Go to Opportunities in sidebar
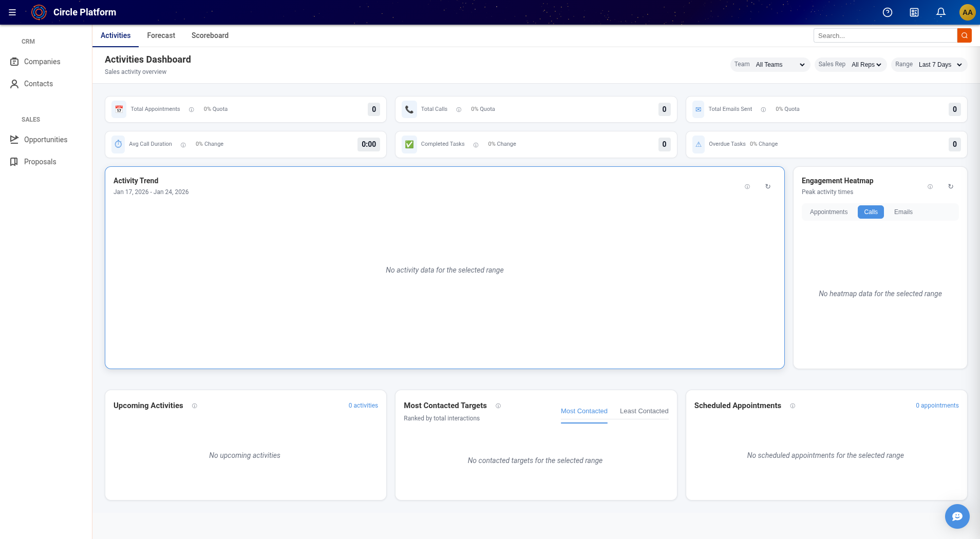This screenshot has height=539, width=980. coord(46,140)
